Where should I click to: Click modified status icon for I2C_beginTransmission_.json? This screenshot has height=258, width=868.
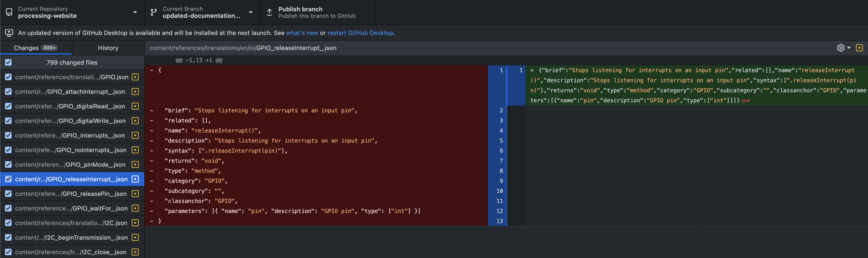point(135,237)
